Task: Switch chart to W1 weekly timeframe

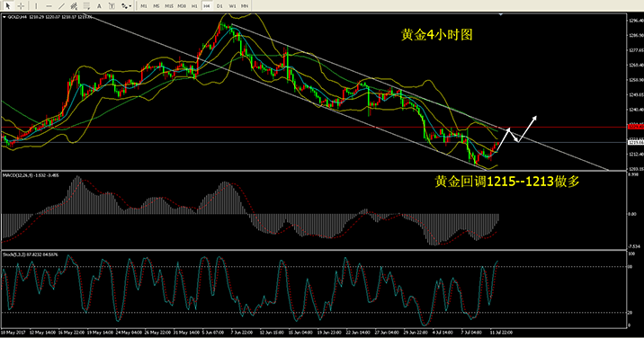Action: [x=232, y=6]
